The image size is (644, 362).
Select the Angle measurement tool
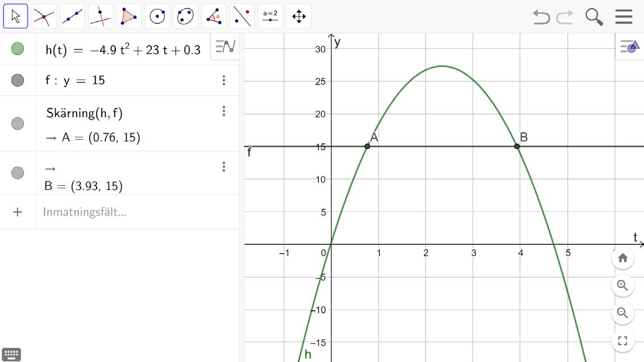[x=214, y=16]
